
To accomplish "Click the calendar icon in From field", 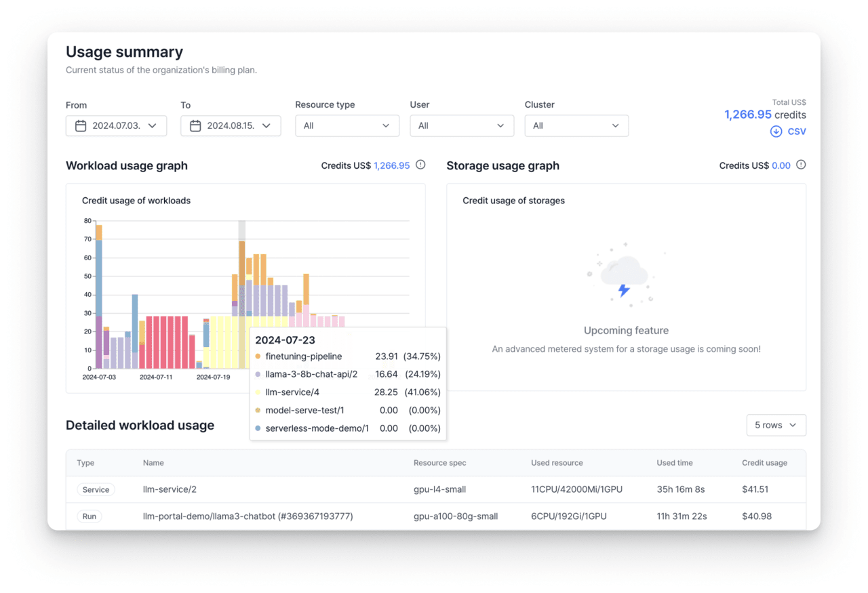I will (x=81, y=126).
